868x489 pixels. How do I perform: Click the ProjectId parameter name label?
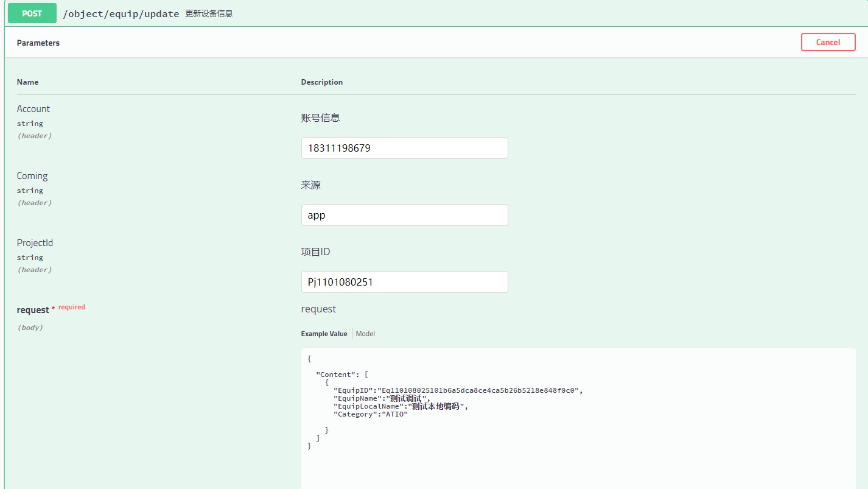(35, 243)
